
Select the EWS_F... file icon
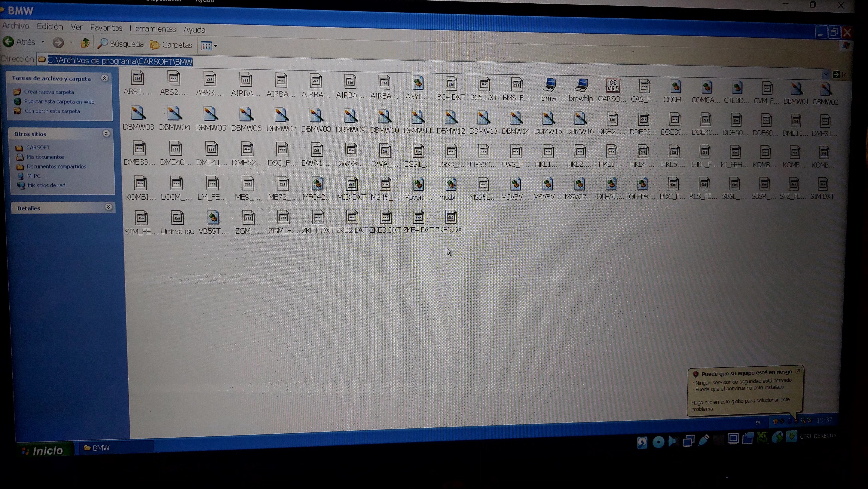(x=515, y=156)
